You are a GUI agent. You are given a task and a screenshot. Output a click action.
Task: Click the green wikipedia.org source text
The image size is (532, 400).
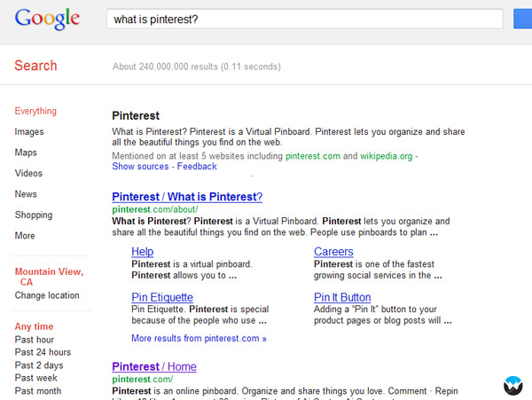click(x=386, y=156)
